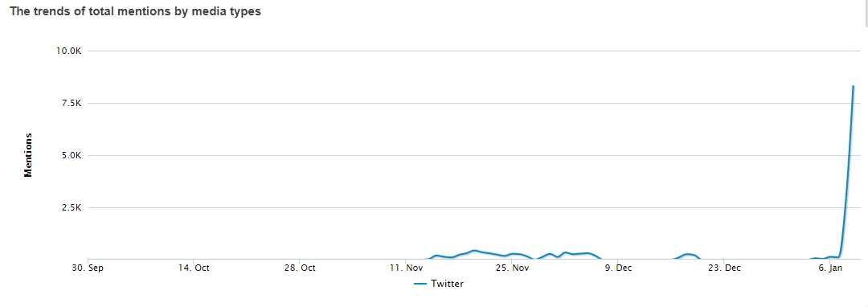
Task: Click the 11. Nov x-axis label
Action: (407, 268)
